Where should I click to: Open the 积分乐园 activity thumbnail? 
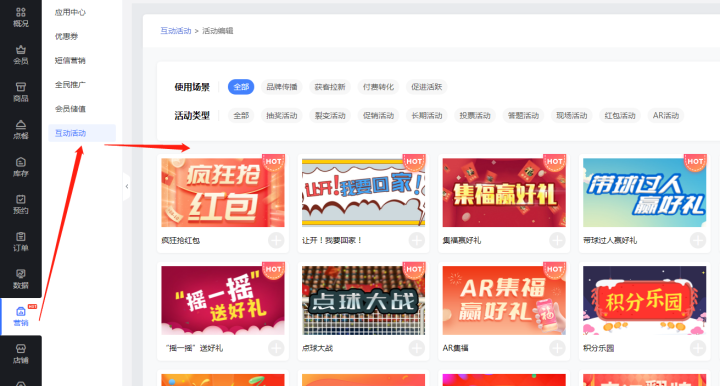[x=644, y=300]
